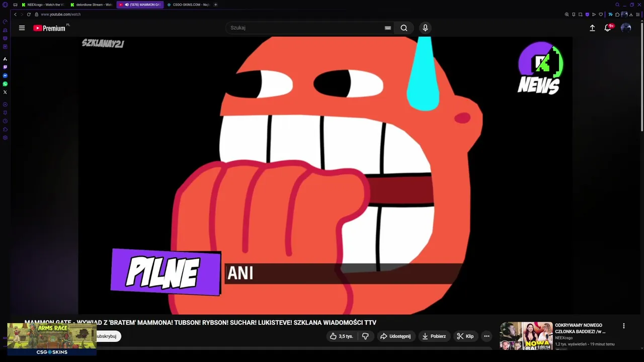Viewport: 644px width, 362px height.
Task: Go to the YouTube Premium home logo
Action: click(49, 28)
